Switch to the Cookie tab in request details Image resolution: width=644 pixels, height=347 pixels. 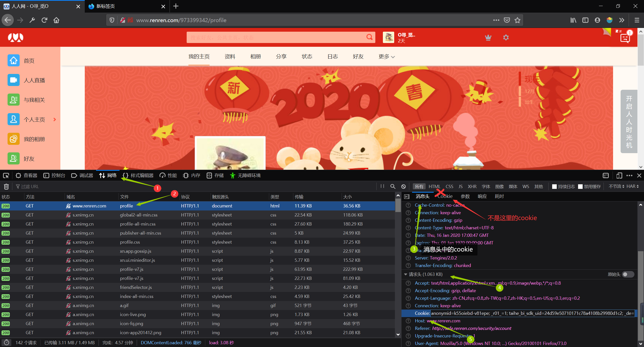445,196
